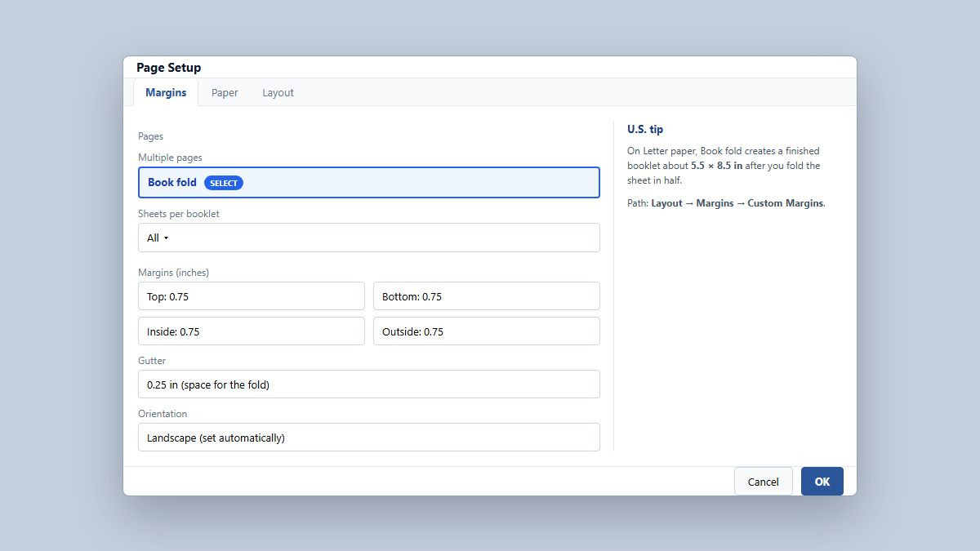Open the Sheets per booklet dropdown

pos(369,238)
